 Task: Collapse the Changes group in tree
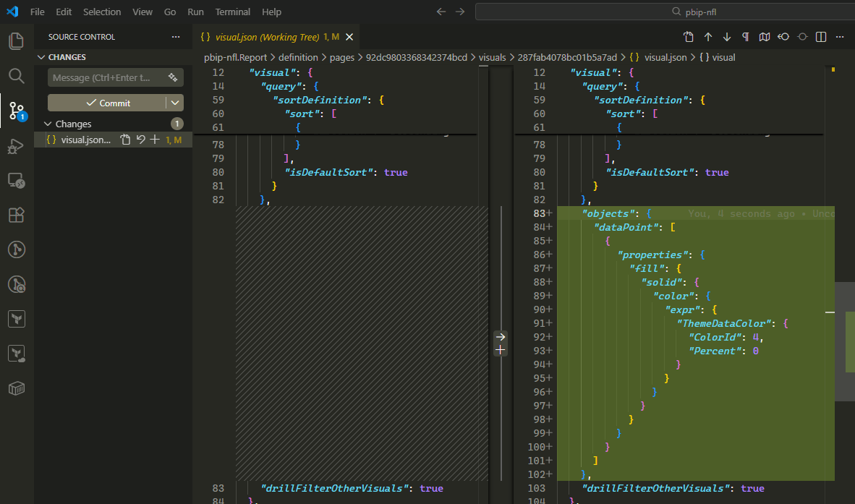coord(48,124)
